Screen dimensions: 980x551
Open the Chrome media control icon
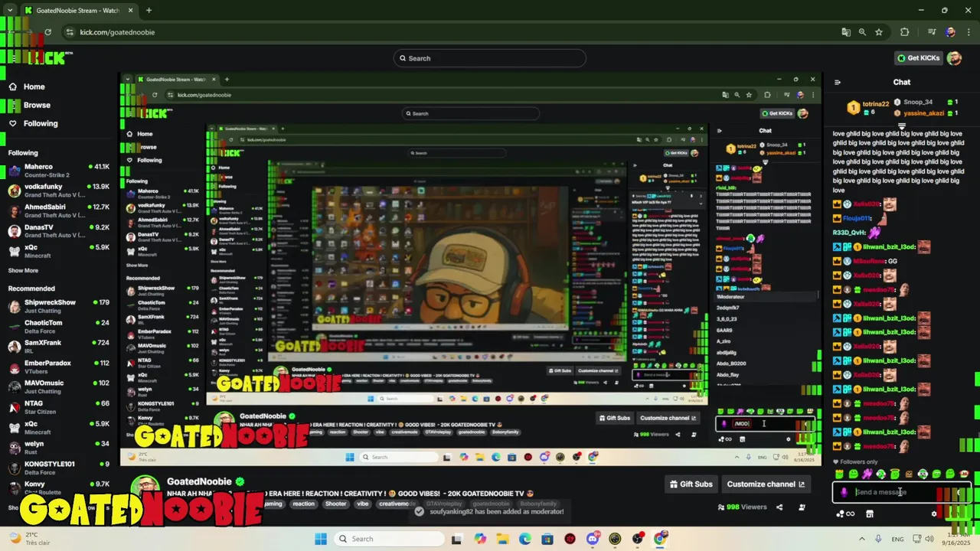[932, 32]
